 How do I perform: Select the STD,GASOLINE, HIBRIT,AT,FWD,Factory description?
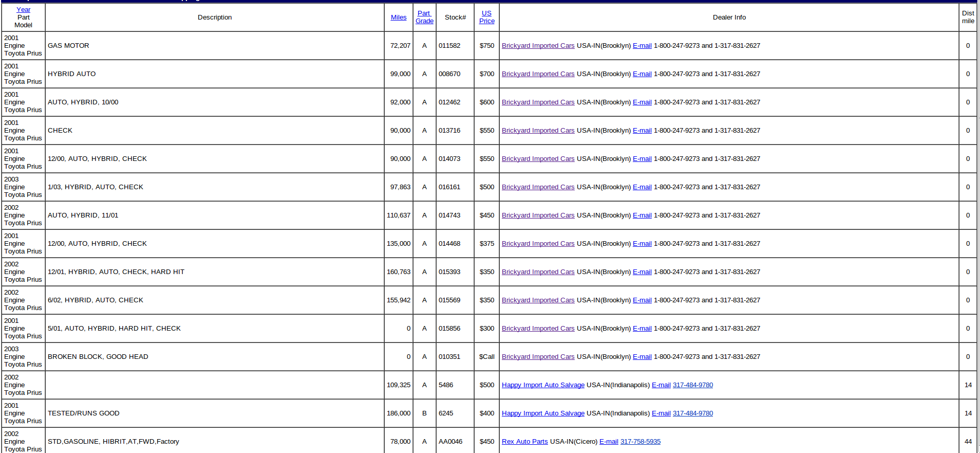pyautogui.click(x=114, y=442)
